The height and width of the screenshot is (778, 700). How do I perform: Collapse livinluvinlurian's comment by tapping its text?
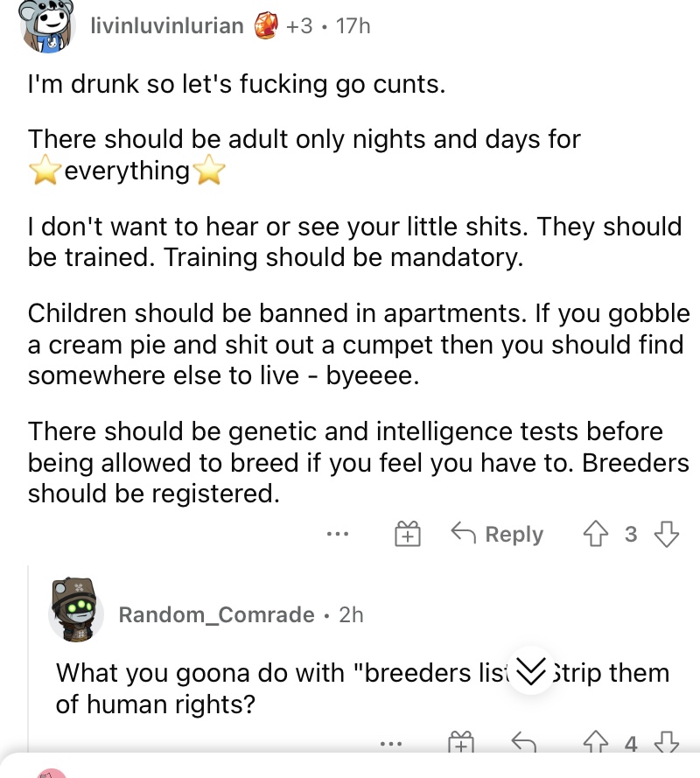[x=358, y=289]
